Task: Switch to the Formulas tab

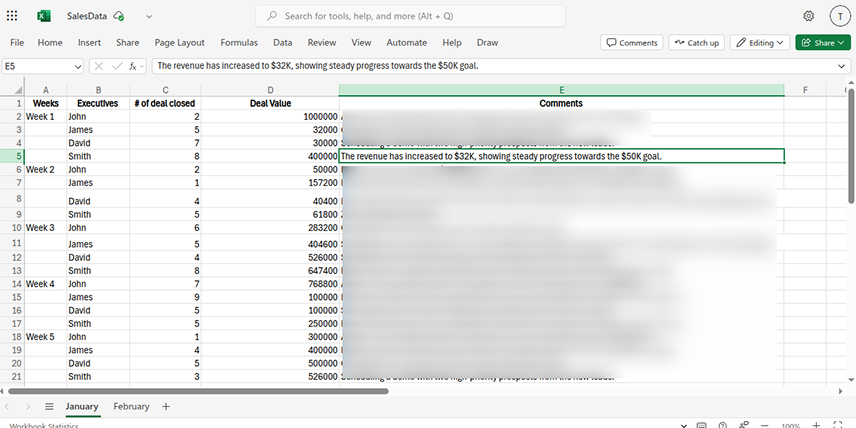Action: [239, 43]
